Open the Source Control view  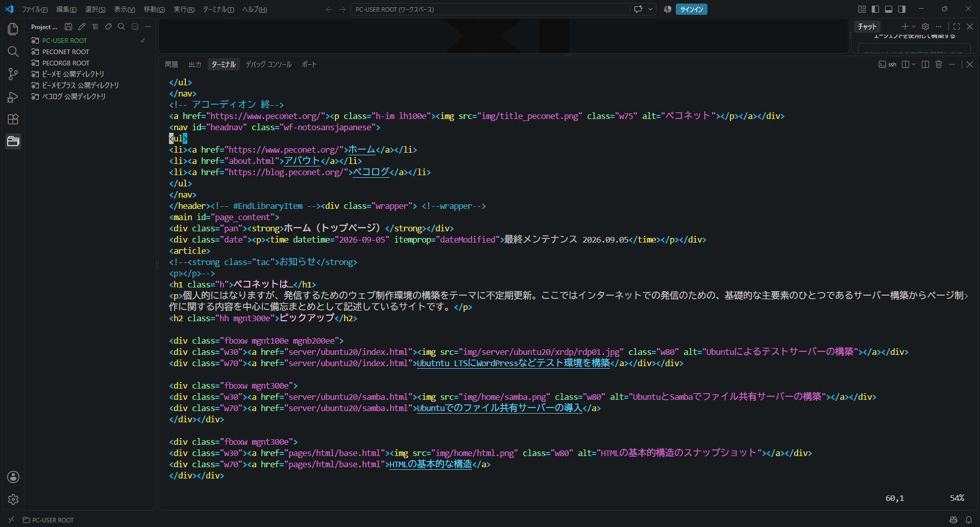click(13, 74)
